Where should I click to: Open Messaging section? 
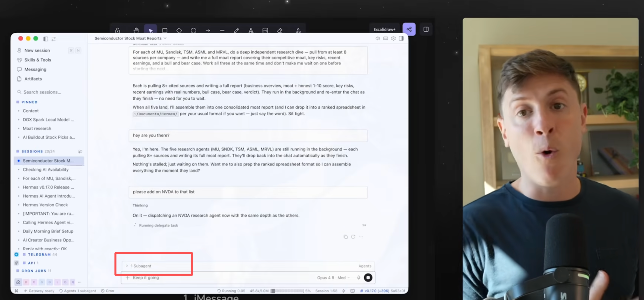49,69
